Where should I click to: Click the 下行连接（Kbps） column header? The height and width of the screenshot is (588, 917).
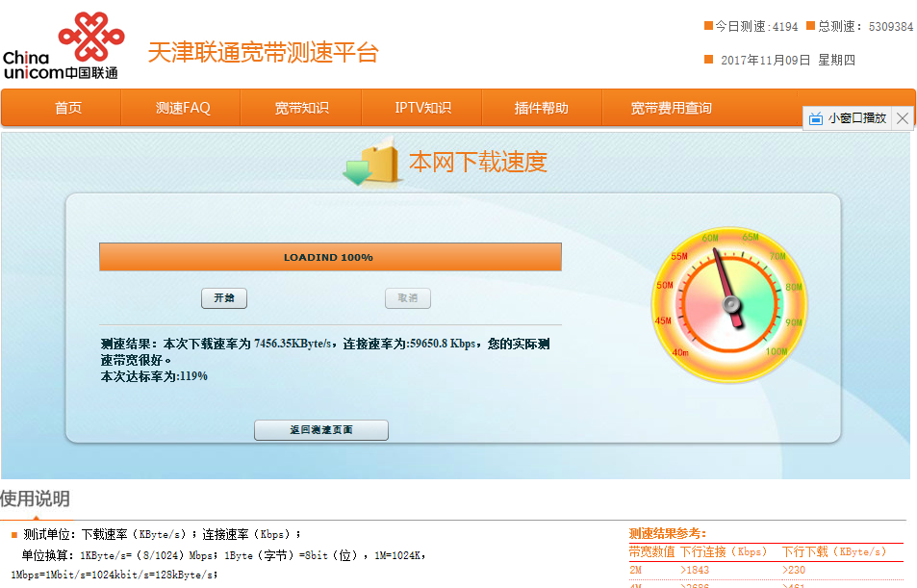[723, 551]
